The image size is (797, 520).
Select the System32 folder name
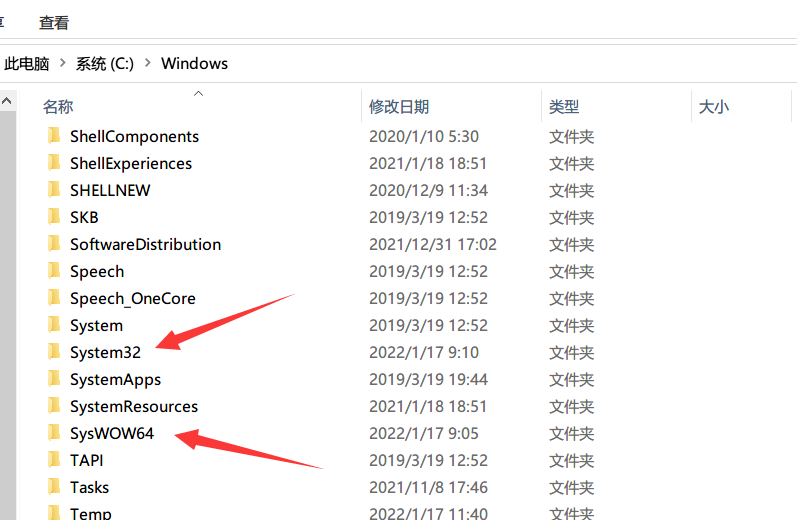click(x=105, y=352)
